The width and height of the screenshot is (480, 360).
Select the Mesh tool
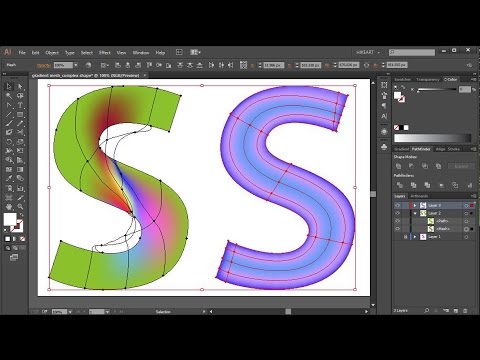coord(9,170)
